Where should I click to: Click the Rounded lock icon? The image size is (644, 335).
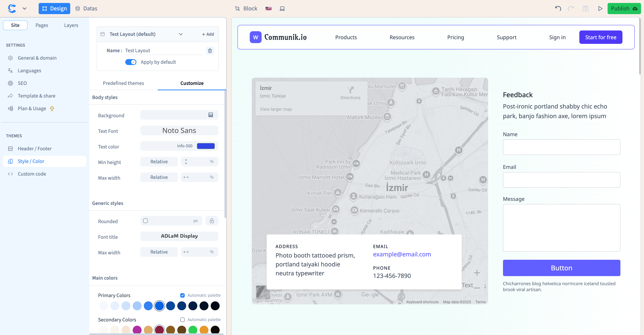pyautogui.click(x=211, y=221)
